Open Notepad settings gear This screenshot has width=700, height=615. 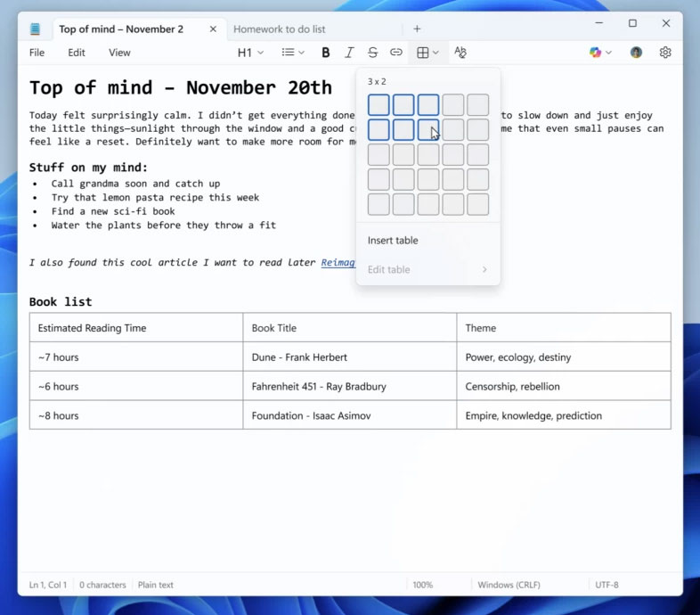tap(665, 53)
